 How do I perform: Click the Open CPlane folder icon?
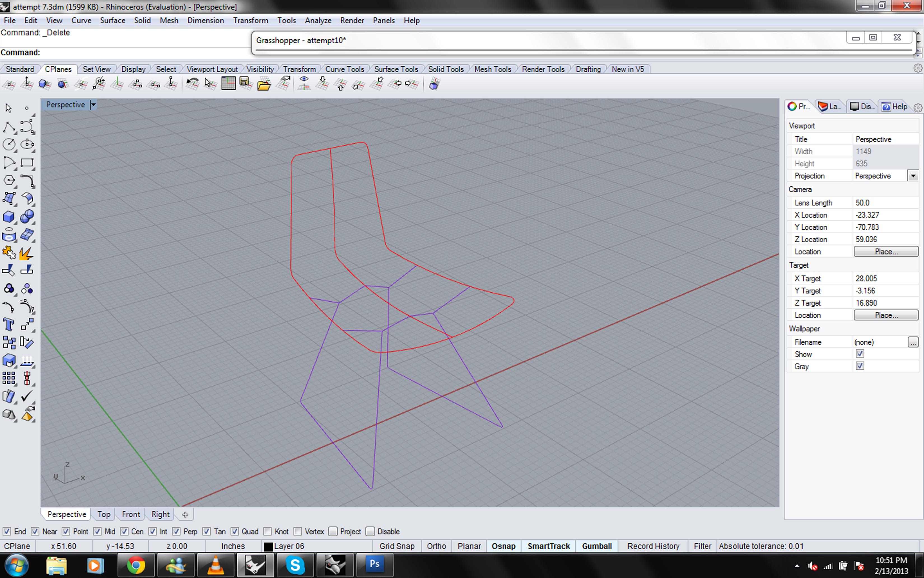264,84
